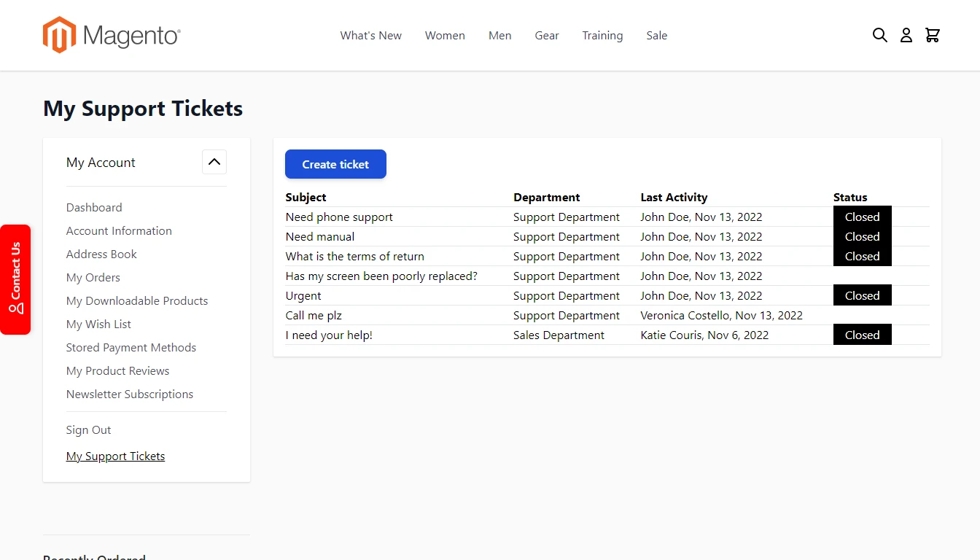
Task: Open Address Book in sidebar
Action: tap(101, 254)
